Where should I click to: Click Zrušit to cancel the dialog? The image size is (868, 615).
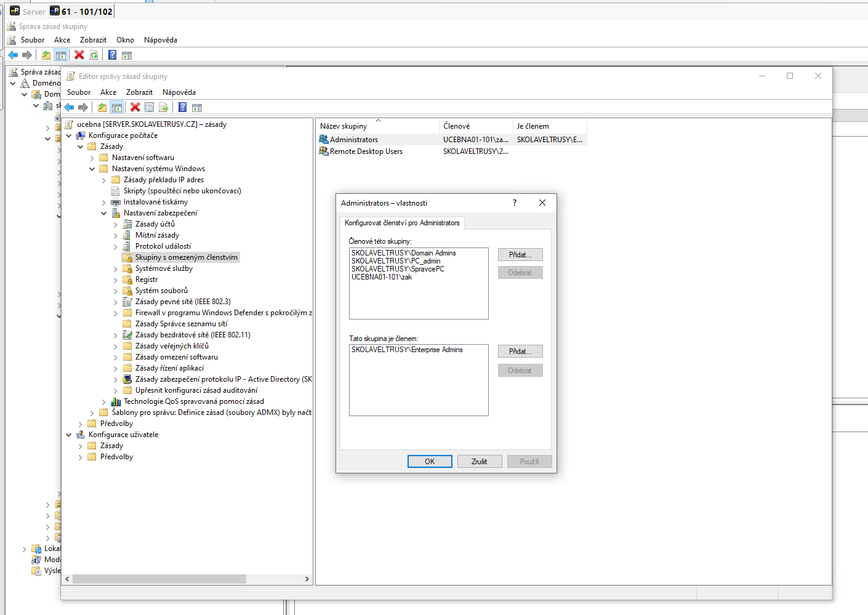(x=479, y=462)
